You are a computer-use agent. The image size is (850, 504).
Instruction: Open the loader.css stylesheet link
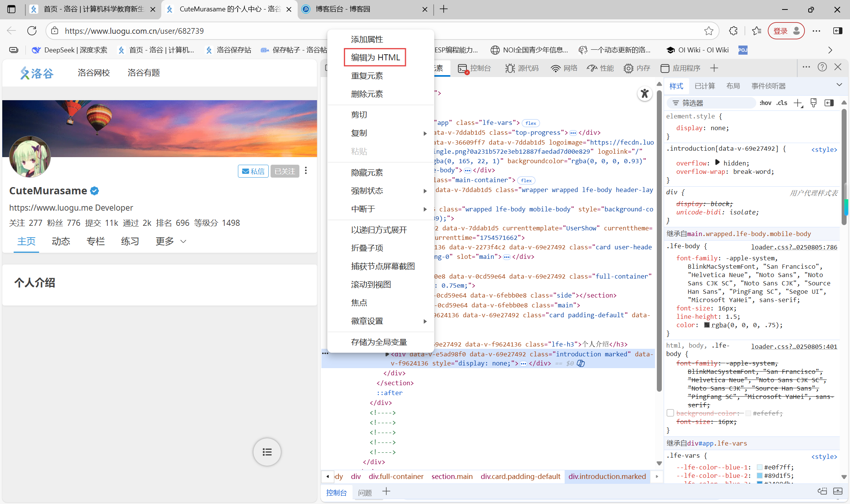click(794, 247)
